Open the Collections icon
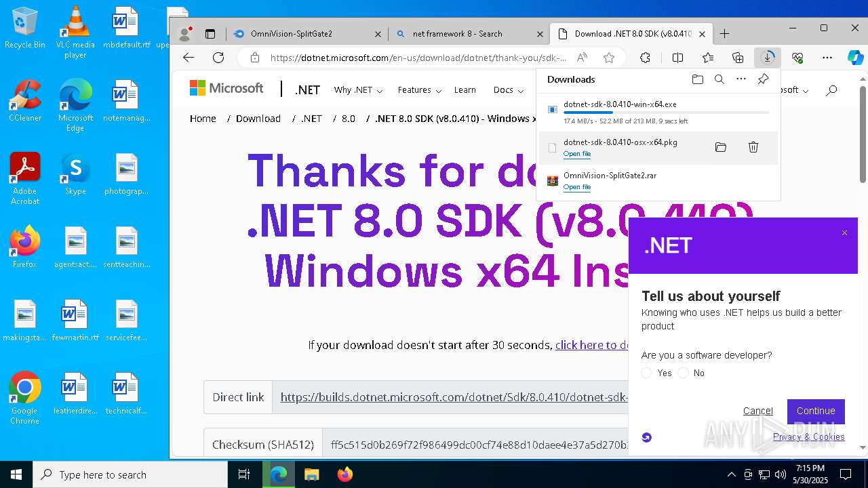This screenshot has height=488, width=868. click(x=738, y=58)
